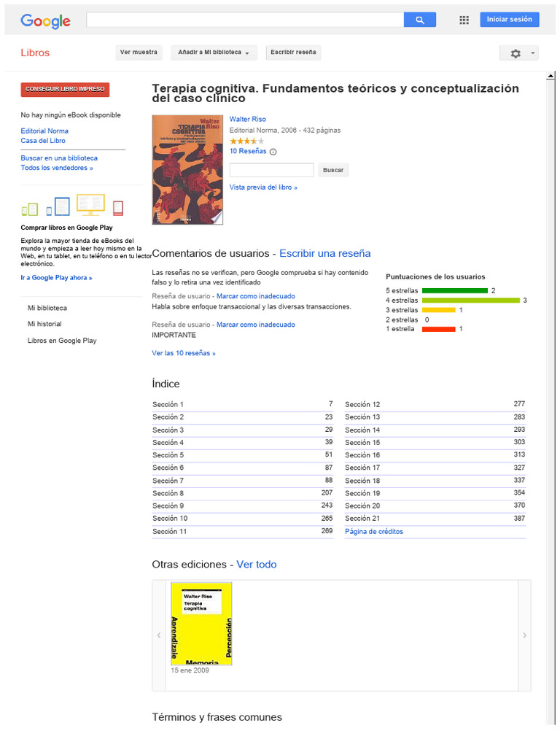This screenshot has height=747, width=560.
Task: Select Sección 8 in the index
Action: (x=168, y=493)
